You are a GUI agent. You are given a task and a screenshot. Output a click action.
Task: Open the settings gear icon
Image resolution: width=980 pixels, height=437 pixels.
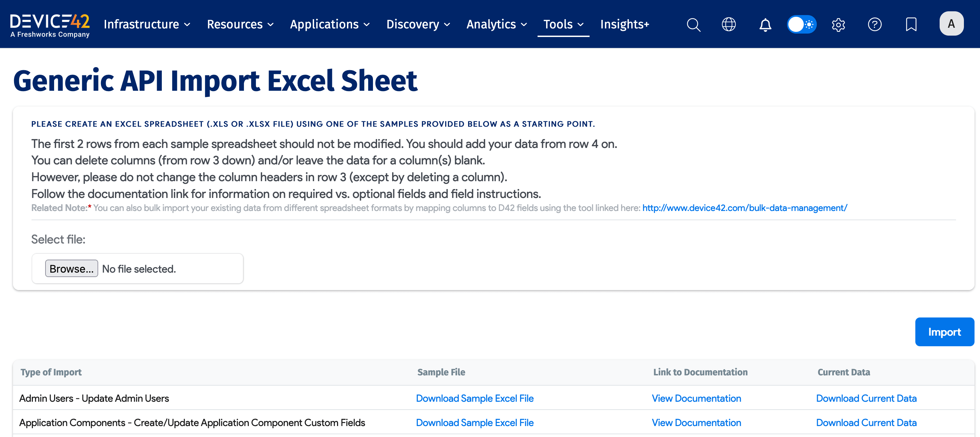point(838,24)
